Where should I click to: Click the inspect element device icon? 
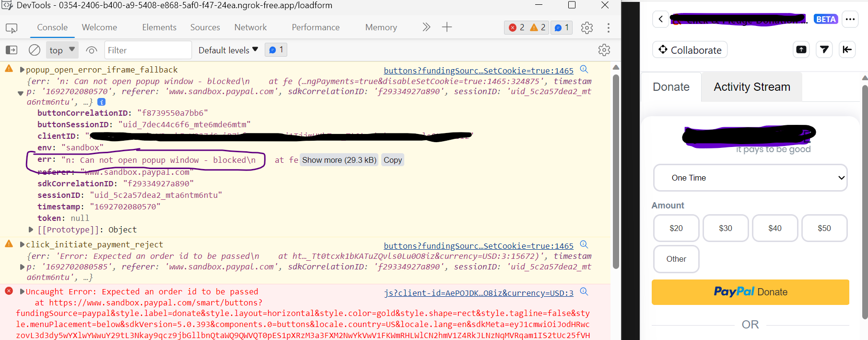tap(12, 28)
